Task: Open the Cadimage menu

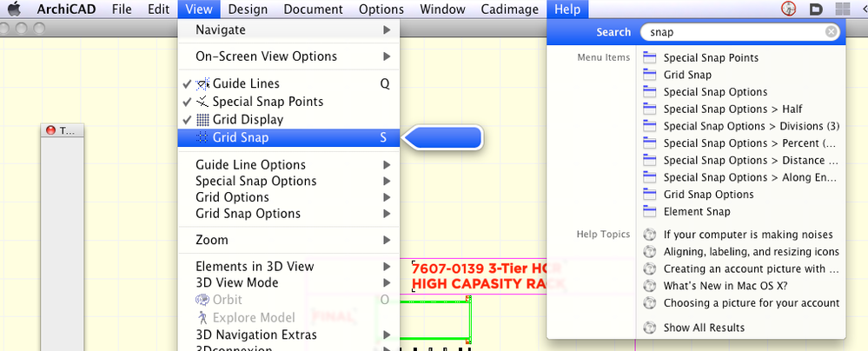Action: click(510, 10)
